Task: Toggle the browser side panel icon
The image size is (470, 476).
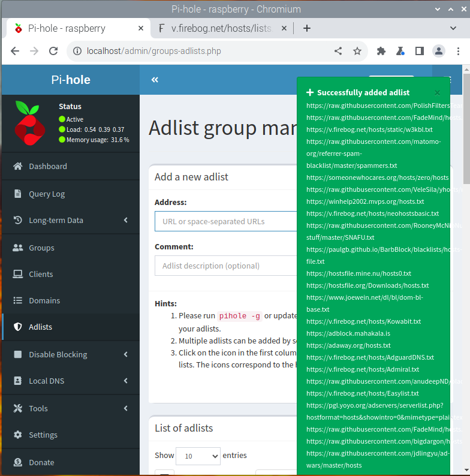Action: coord(420,51)
